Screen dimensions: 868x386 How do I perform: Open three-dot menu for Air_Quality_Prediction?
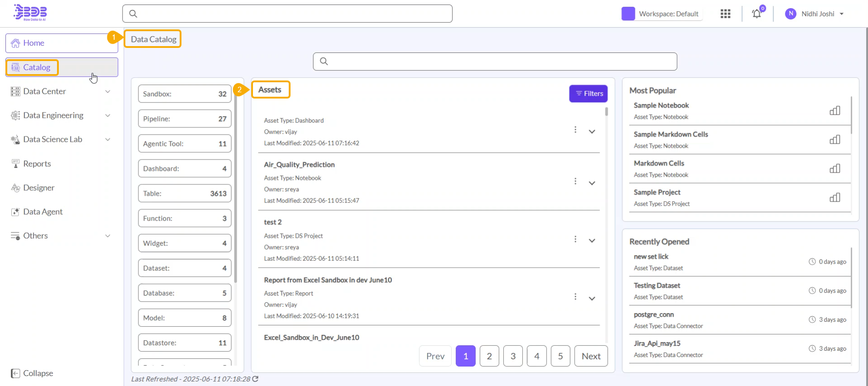tap(575, 181)
